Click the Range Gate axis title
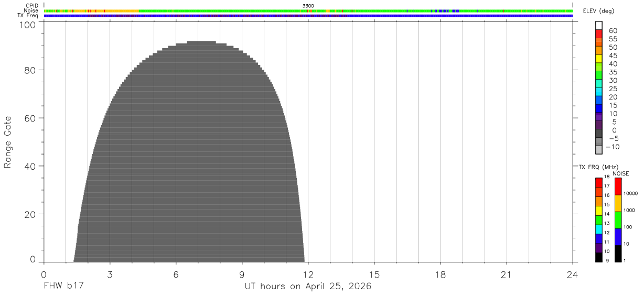 tap(8, 142)
